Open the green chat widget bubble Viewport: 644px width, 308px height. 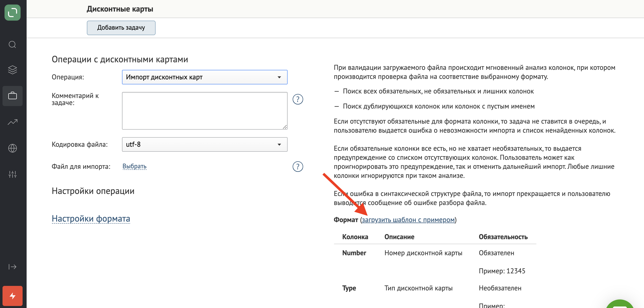pyautogui.click(x=620, y=304)
